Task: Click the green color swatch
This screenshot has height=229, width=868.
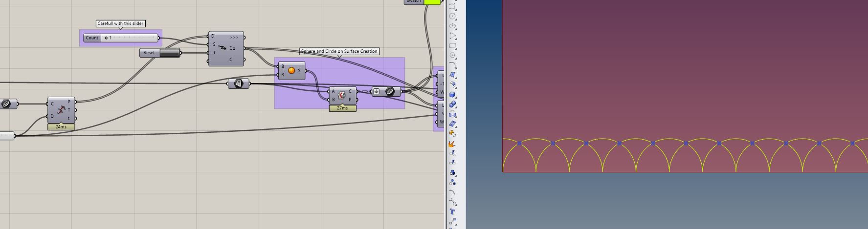Action: coord(432,2)
